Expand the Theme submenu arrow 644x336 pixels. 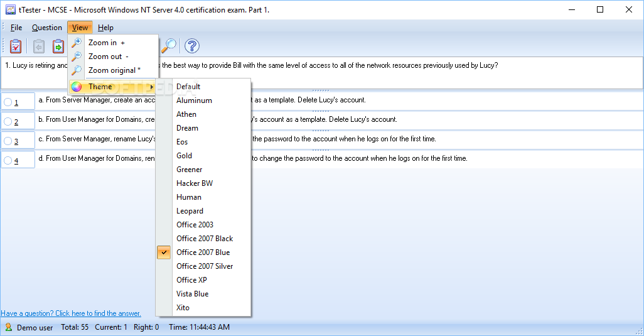pos(151,87)
